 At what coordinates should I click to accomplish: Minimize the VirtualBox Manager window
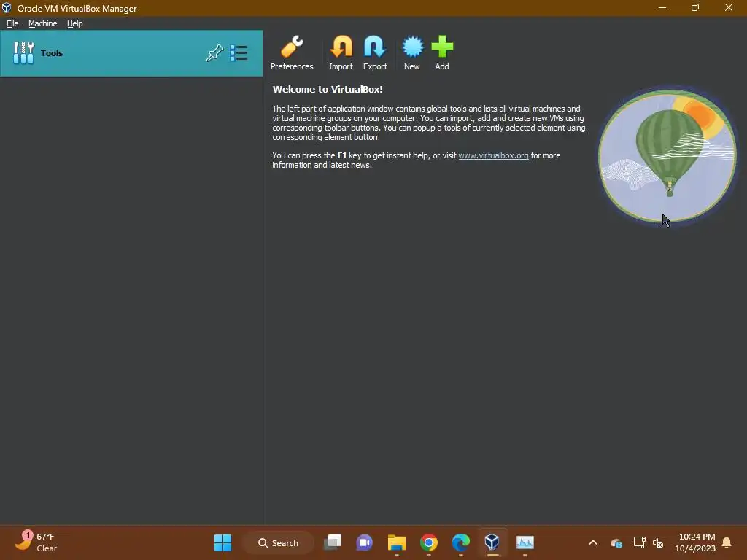(x=662, y=7)
